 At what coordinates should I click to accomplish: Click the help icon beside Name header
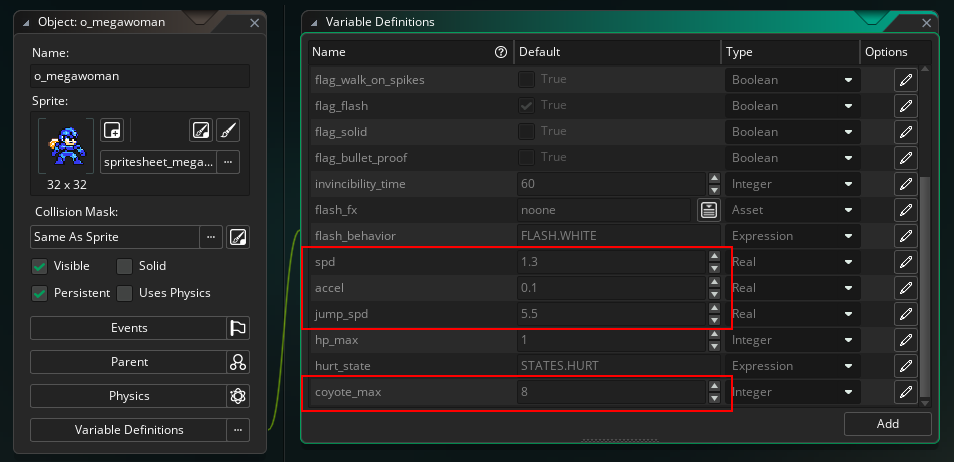[501, 52]
